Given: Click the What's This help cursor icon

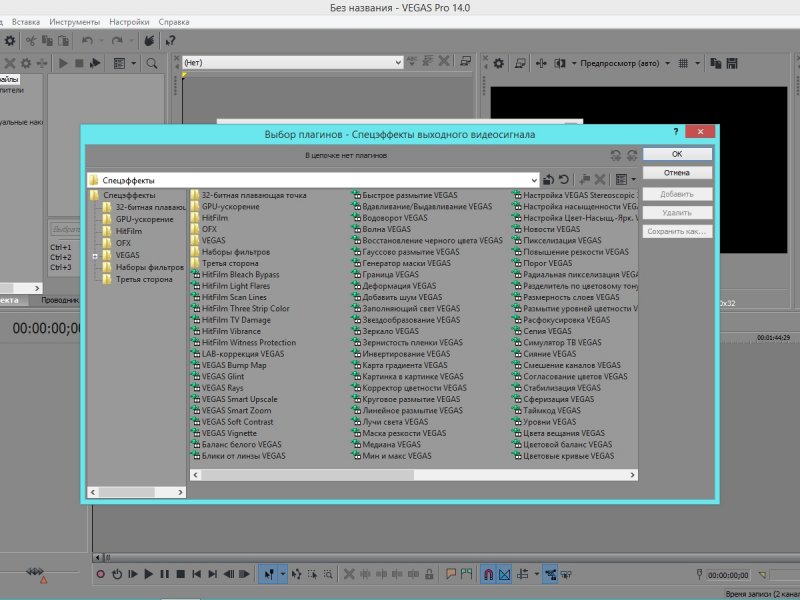Looking at the screenshot, I should (x=170, y=41).
